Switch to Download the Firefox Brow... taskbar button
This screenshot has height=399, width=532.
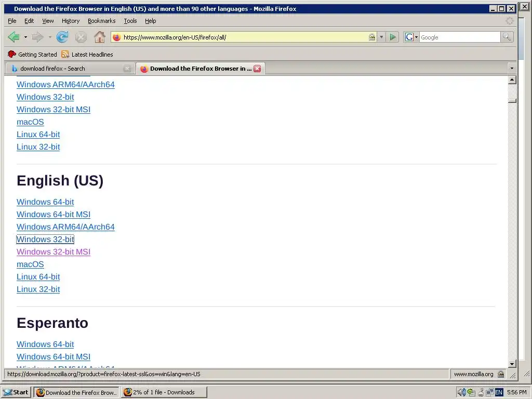coord(76,392)
